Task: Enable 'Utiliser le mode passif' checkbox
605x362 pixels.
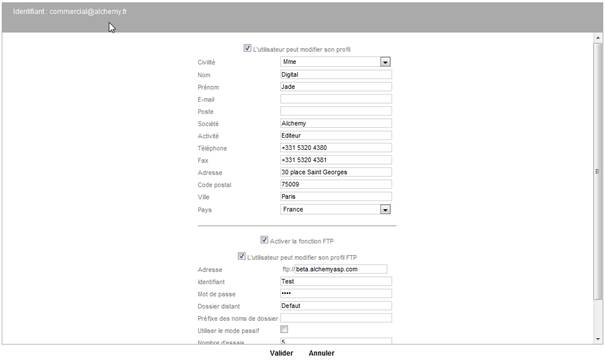Action: coord(284,329)
